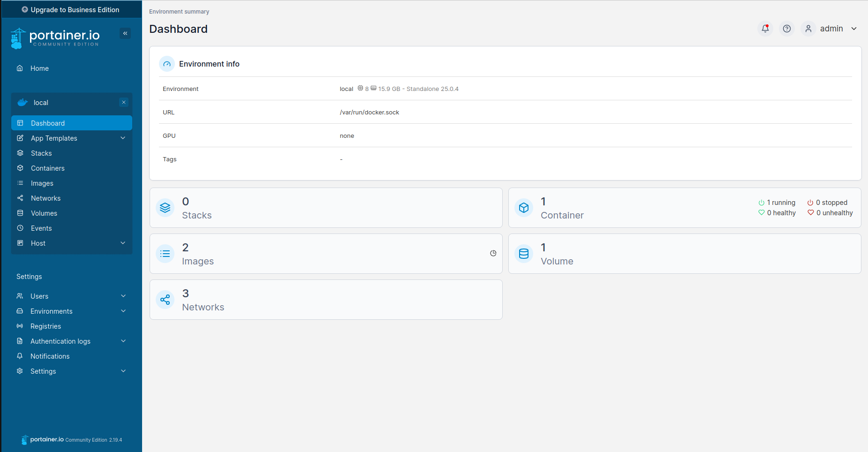868x452 pixels.
Task: Expand the Users settings submenu
Action: pos(123,296)
